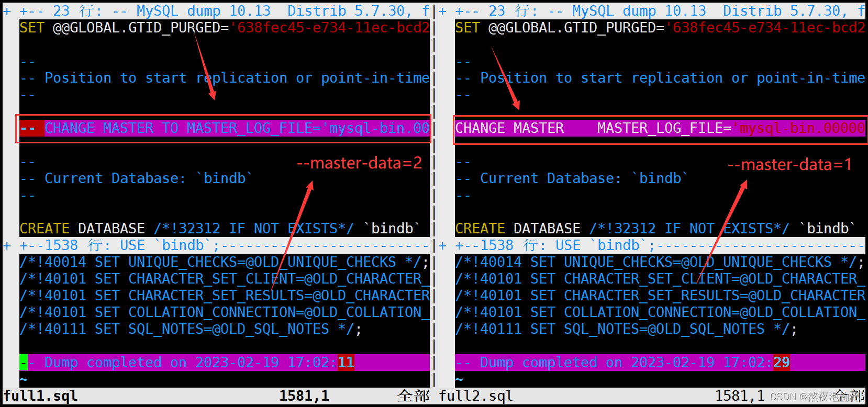Click SET CHARACTER_SET_RESULTS line in full1.sql
Image resolution: width=868 pixels, height=407 pixels.
(x=225, y=296)
